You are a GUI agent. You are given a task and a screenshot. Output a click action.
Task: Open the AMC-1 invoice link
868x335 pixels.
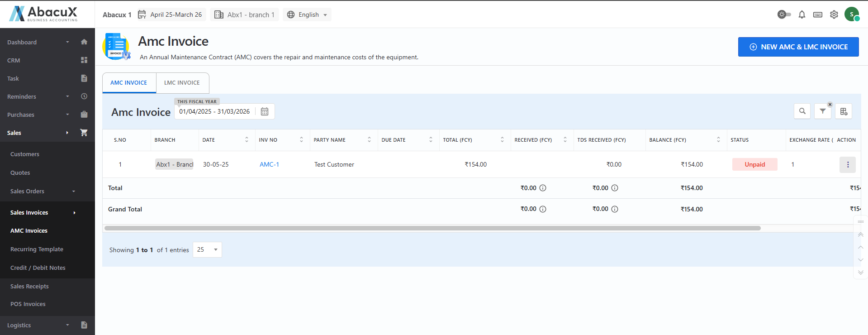click(x=269, y=164)
